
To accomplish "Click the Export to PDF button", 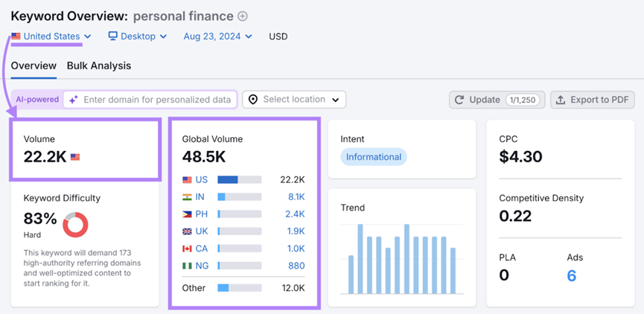I will 592,100.
